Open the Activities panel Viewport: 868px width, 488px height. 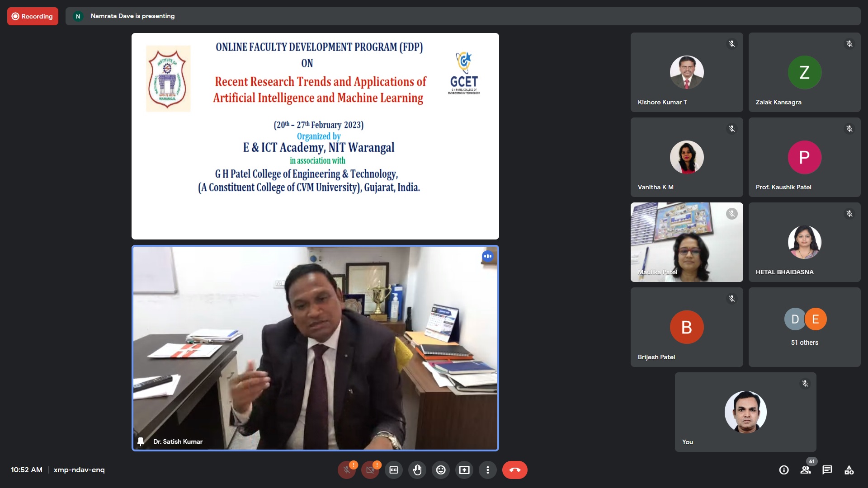point(849,470)
